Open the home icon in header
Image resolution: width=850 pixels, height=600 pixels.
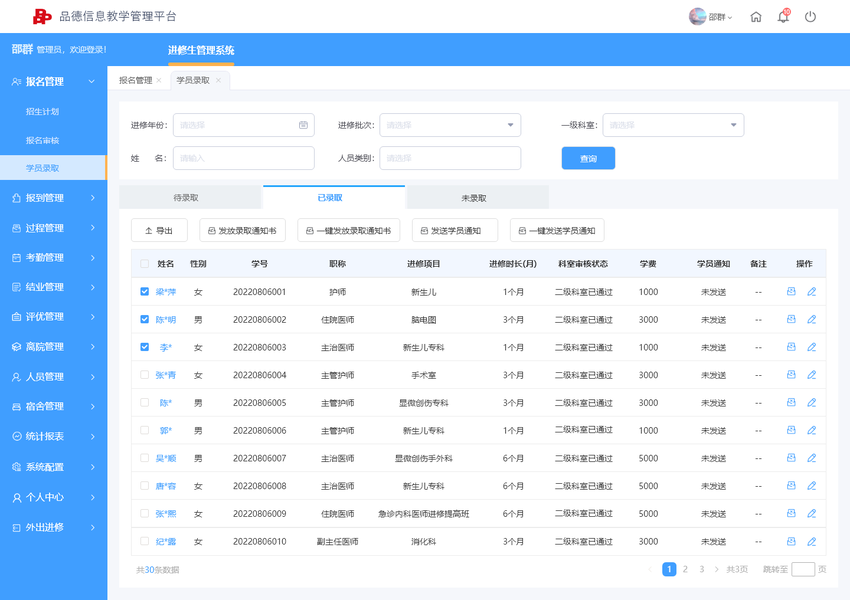pos(756,17)
